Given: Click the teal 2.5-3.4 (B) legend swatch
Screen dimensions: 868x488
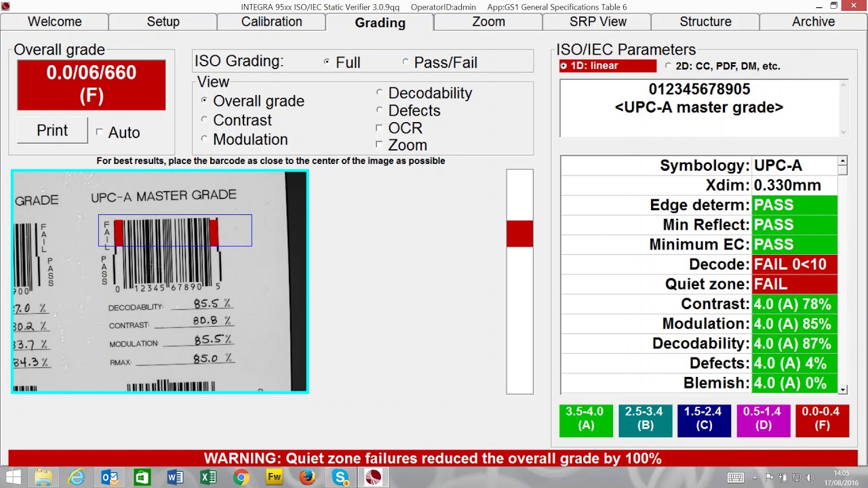Looking at the screenshot, I should pos(645,420).
